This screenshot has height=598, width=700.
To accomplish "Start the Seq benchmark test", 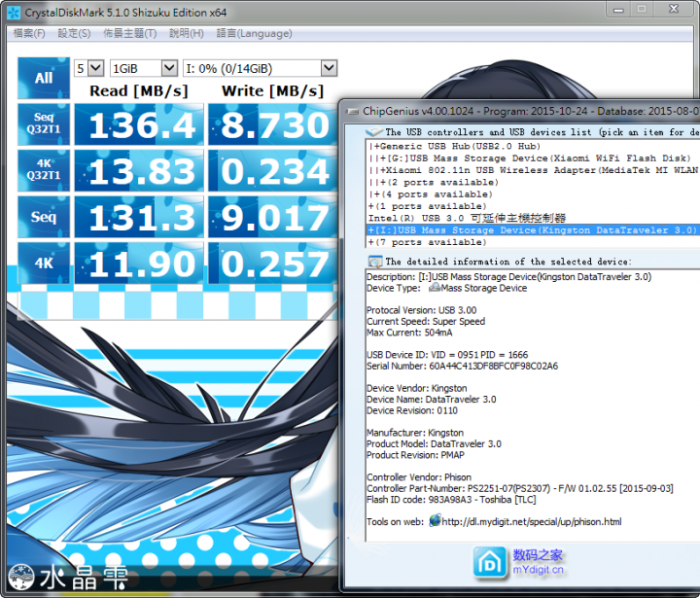I will pyautogui.click(x=44, y=217).
